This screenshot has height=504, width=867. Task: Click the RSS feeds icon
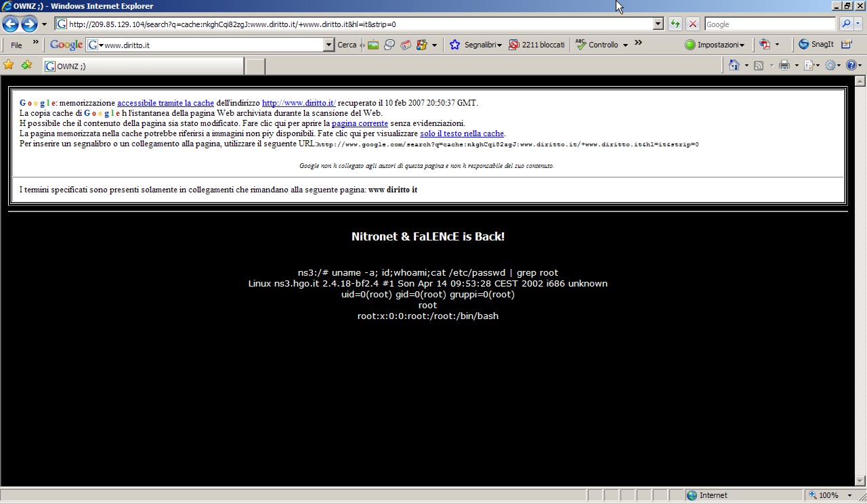(759, 65)
